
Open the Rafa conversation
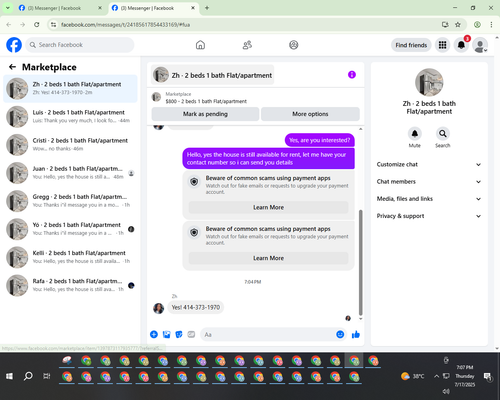(70, 285)
